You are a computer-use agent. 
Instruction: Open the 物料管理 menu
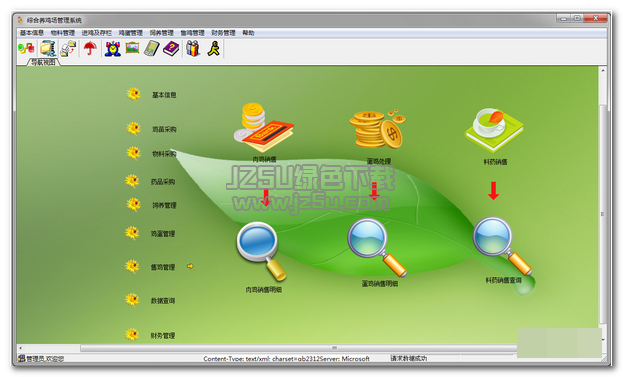coord(62,33)
